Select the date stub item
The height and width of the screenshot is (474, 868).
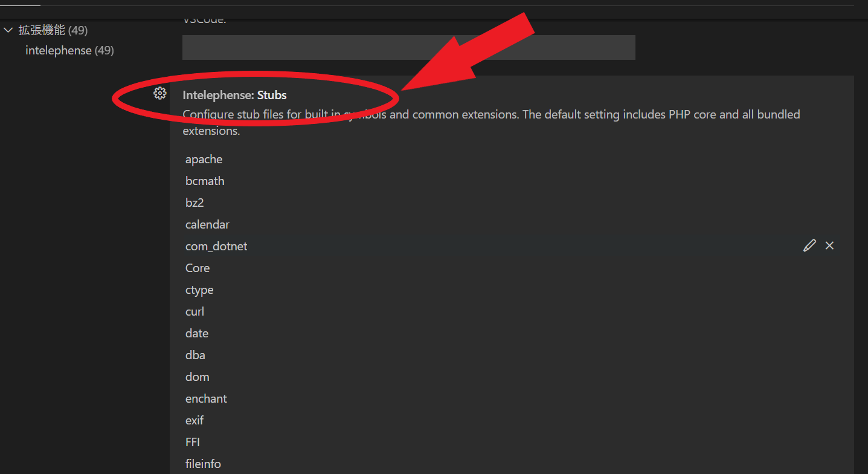(197, 333)
